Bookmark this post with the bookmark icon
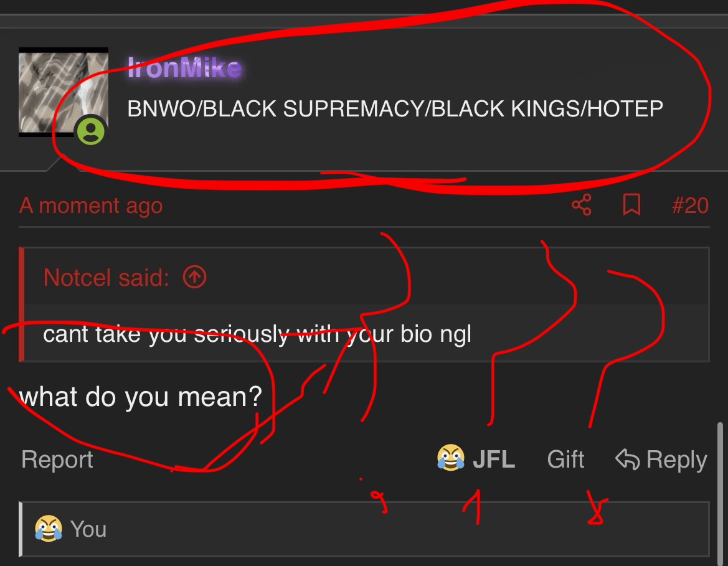Image resolution: width=728 pixels, height=566 pixels. [631, 205]
